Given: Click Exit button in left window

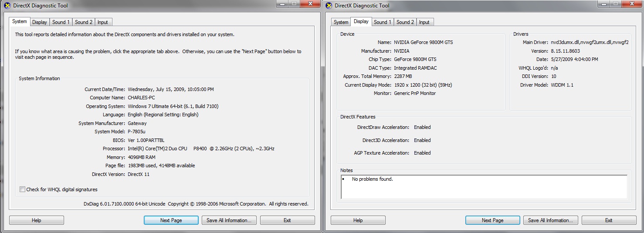Looking at the screenshot, I should pos(288,220).
